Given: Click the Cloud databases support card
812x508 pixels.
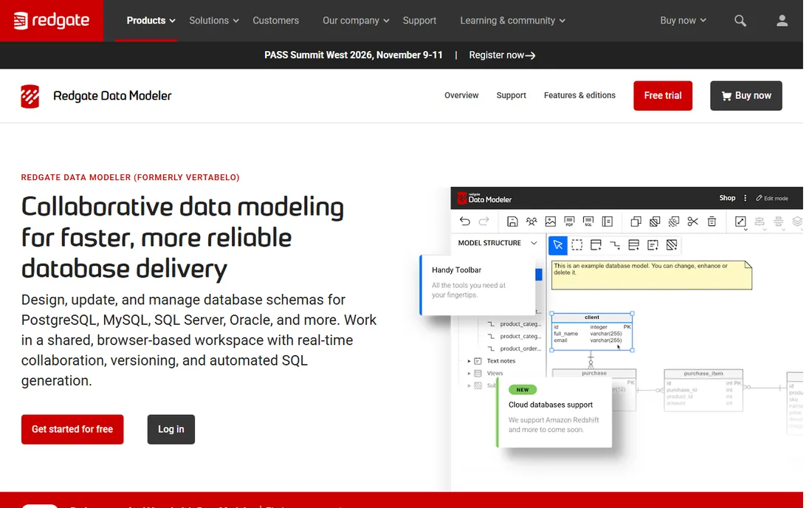Looking at the screenshot, I should (x=554, y=413).
